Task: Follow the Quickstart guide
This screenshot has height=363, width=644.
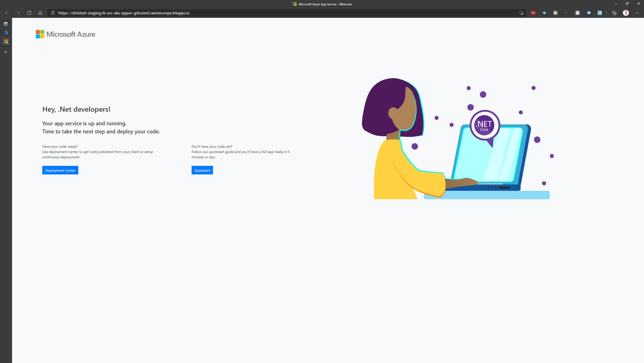Action: [202, 170]
